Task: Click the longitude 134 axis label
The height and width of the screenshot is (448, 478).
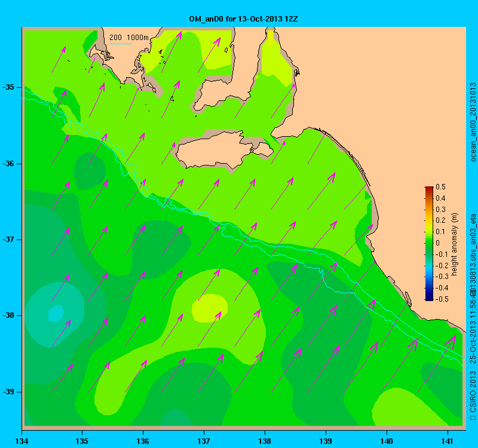Action: (22, 441)
